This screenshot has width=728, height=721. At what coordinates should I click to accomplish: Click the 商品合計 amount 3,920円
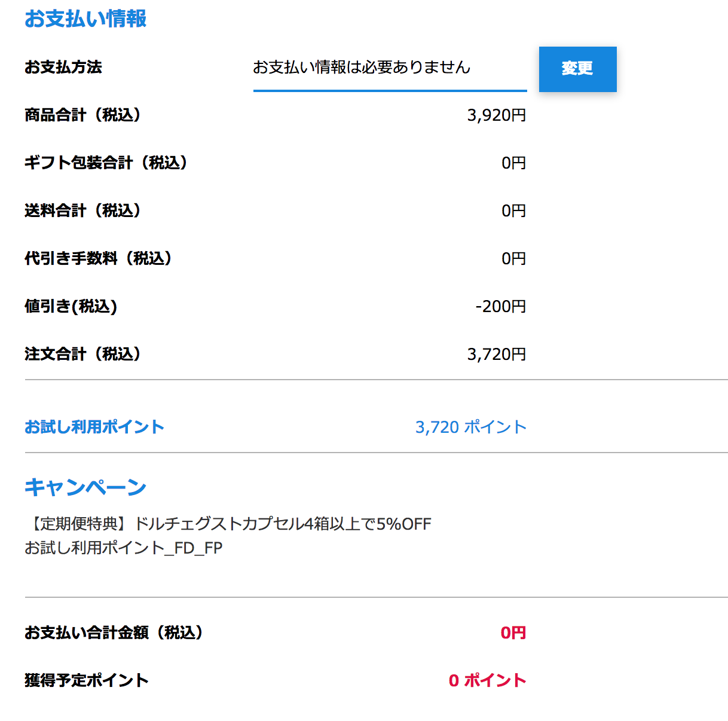point(496,115)
